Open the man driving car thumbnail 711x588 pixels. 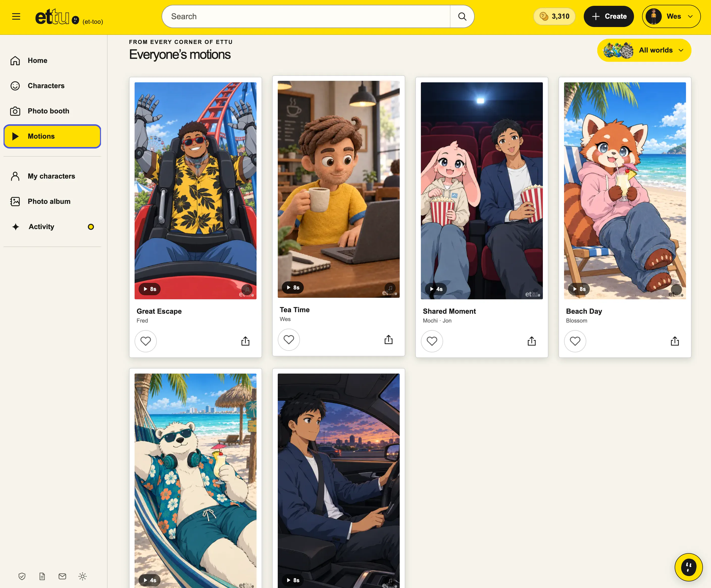coord(339,481)
